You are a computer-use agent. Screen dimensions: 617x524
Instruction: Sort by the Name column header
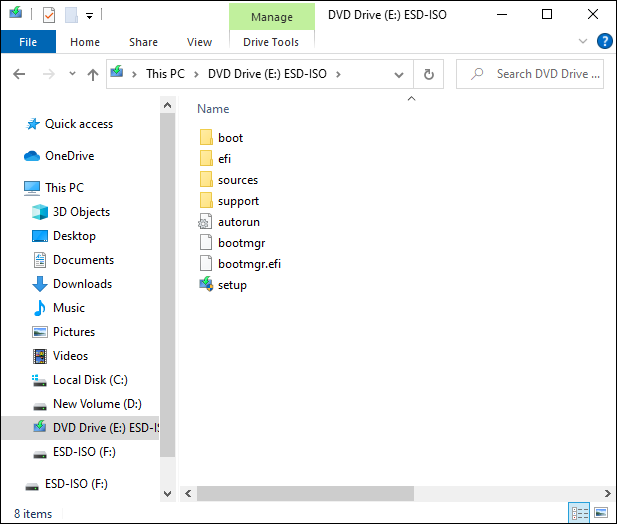[213, 109]
